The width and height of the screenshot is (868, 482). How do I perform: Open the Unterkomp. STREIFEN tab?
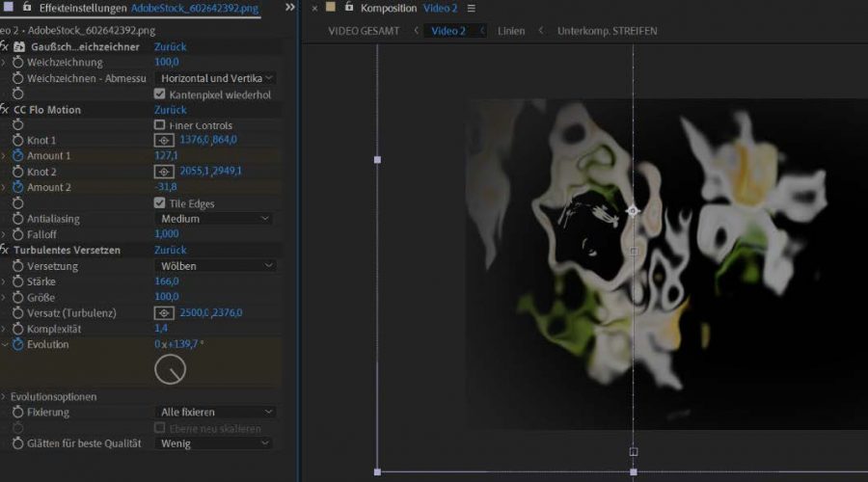click(x=607, y=31)
